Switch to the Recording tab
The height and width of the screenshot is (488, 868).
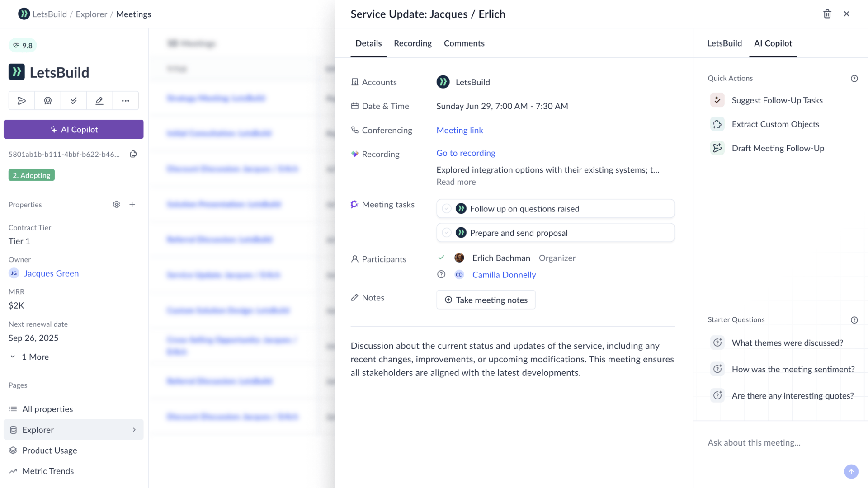tap(412, 43)
